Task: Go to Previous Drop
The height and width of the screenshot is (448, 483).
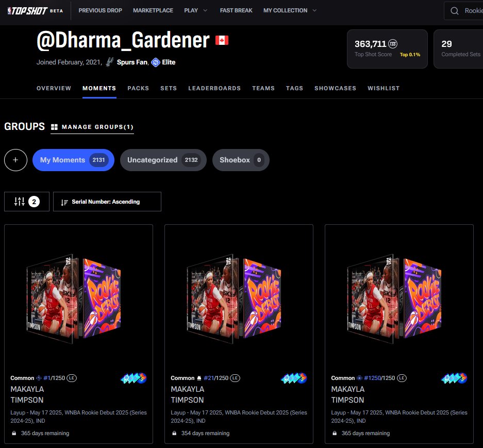Action: coord(100,10)
